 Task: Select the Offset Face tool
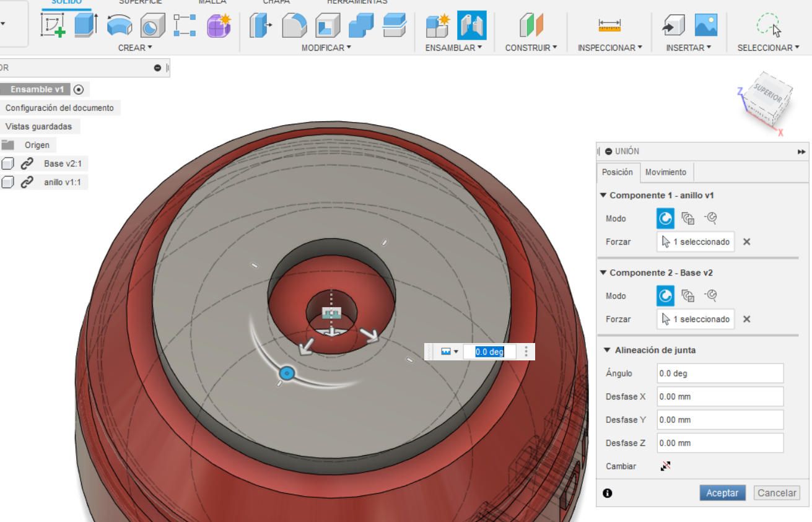click(x=394, y=25)
